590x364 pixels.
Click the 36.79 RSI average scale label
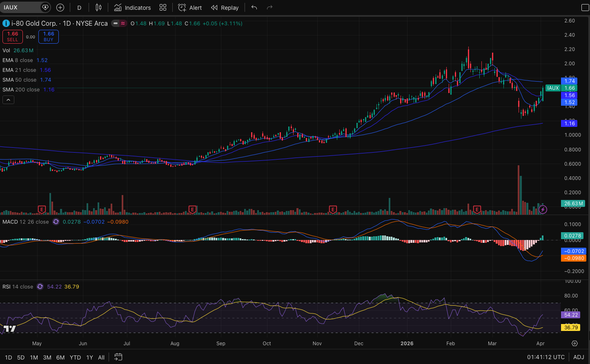click(x=571, y=327)
